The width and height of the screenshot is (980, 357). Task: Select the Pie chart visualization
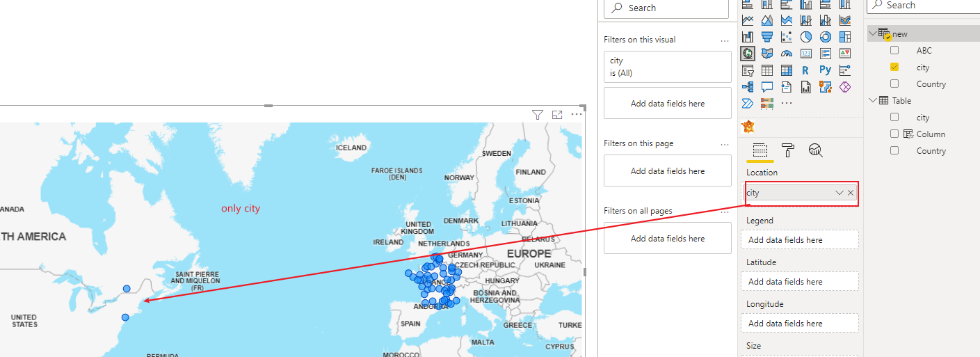point(806,37)
